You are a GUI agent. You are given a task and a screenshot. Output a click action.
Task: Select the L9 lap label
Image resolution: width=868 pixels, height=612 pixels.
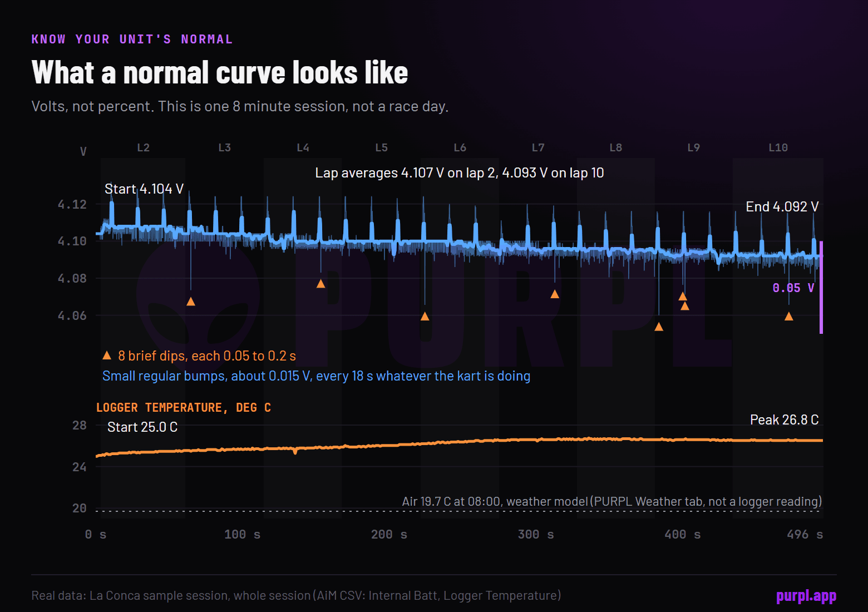[x=694, y=147]
